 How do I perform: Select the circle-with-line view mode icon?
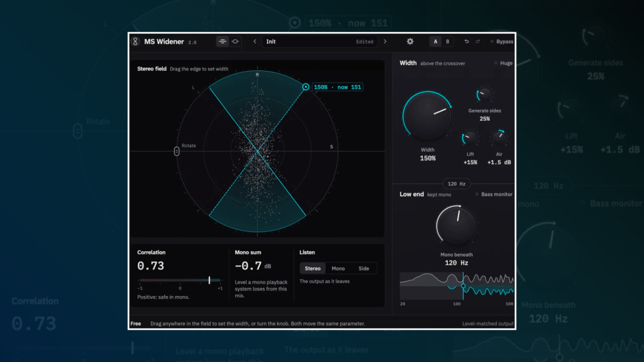click(x=235, y=41)
